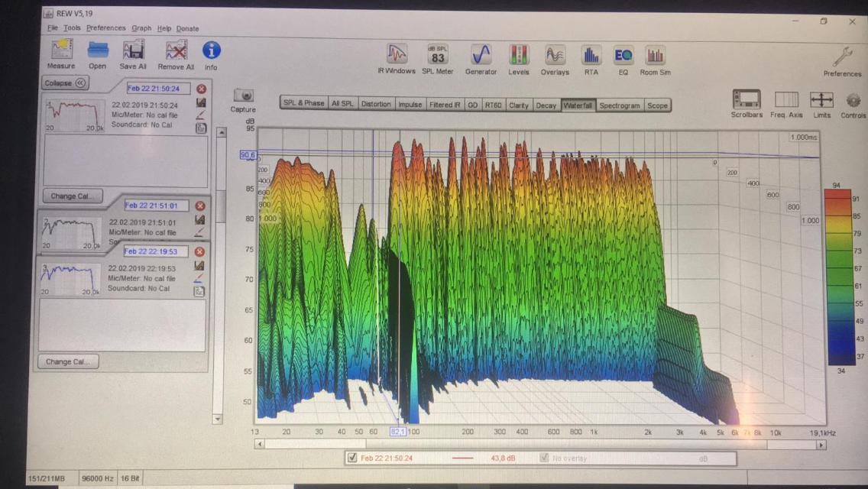The height and width of the screenshot is (489, 868).
Task: Switch to the Spectrogram tab
Action: 619,105
